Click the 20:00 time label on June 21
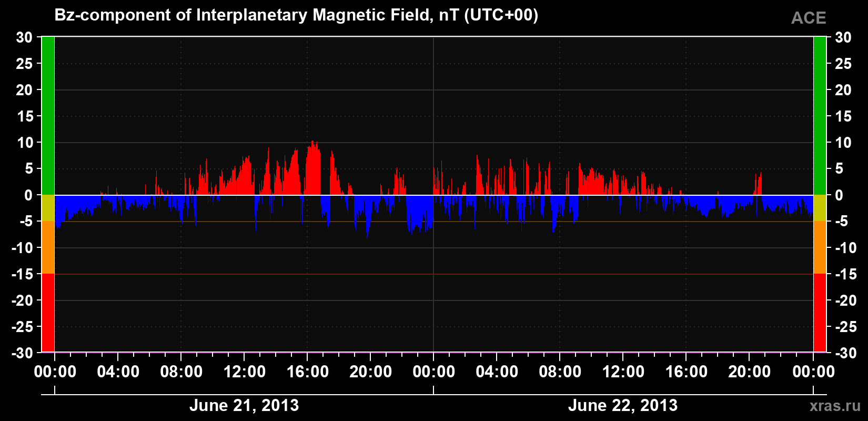Viewport: 868px width, 421px height. point(370,372)
